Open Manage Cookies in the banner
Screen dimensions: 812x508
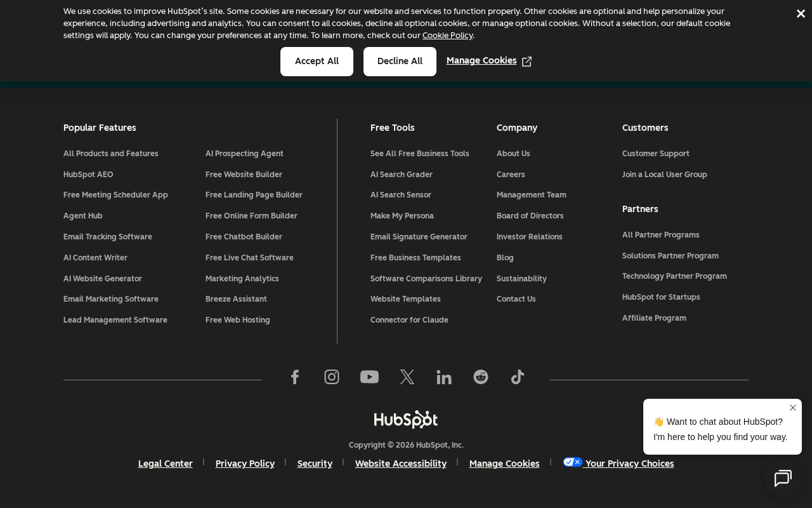point(489,61)
